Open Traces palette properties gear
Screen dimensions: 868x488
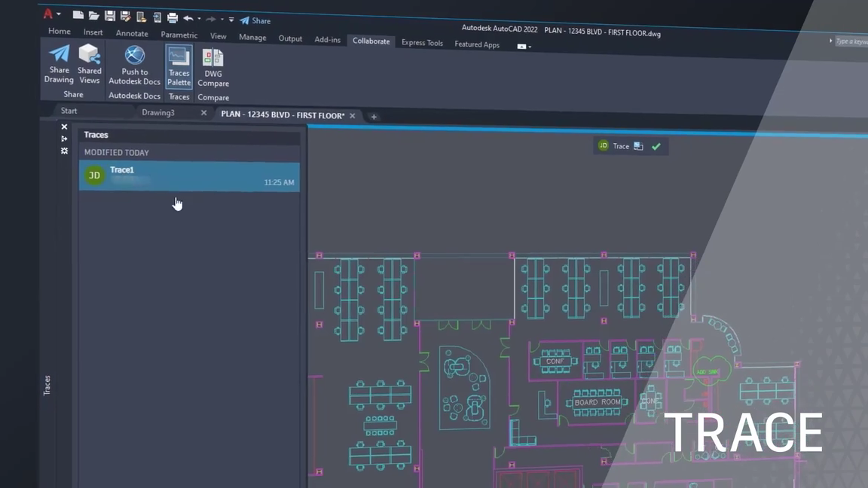click(64, 151)
